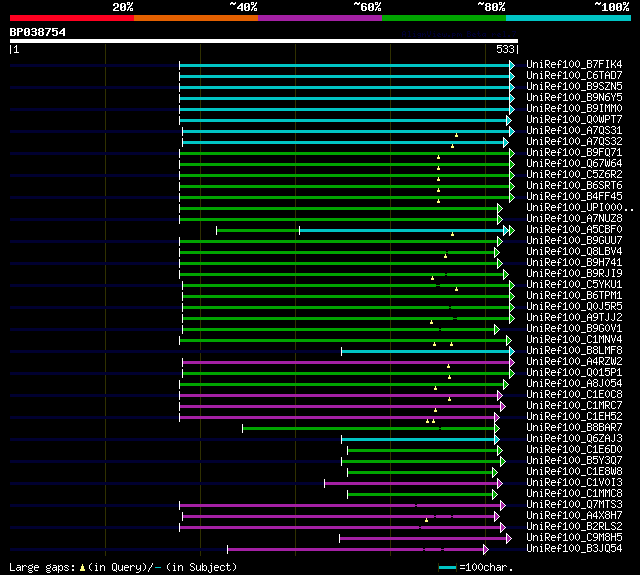
Task: Select the BP038754 query name label
Action: click(38, 32)
